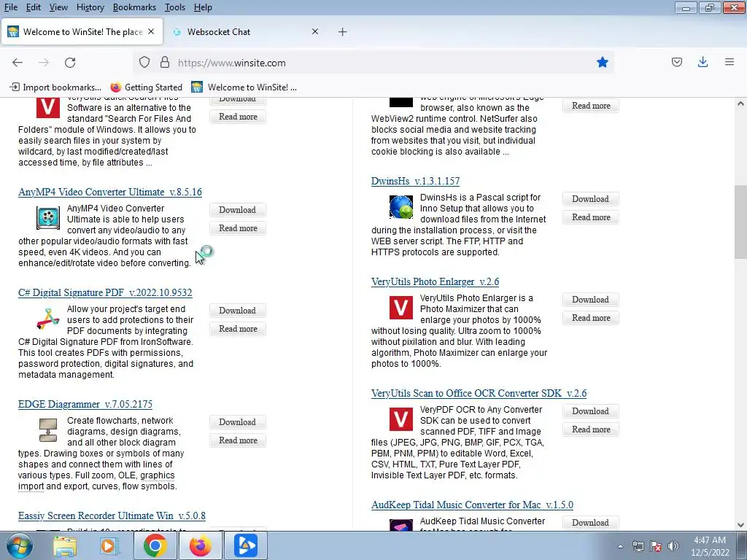Select the Firefox taskbar icon
747x560 pixels.
[200, 545]
